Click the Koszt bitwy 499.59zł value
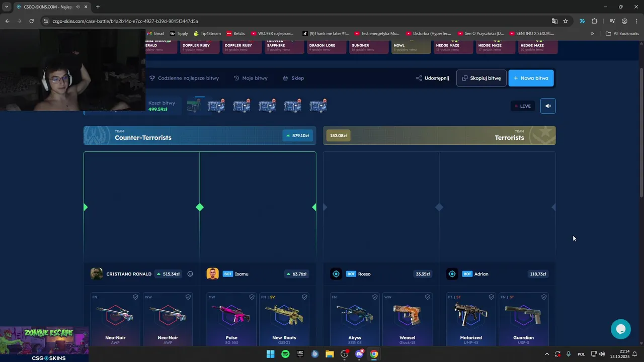Screen dimensions: 644x362 click(x=158, y=109)
